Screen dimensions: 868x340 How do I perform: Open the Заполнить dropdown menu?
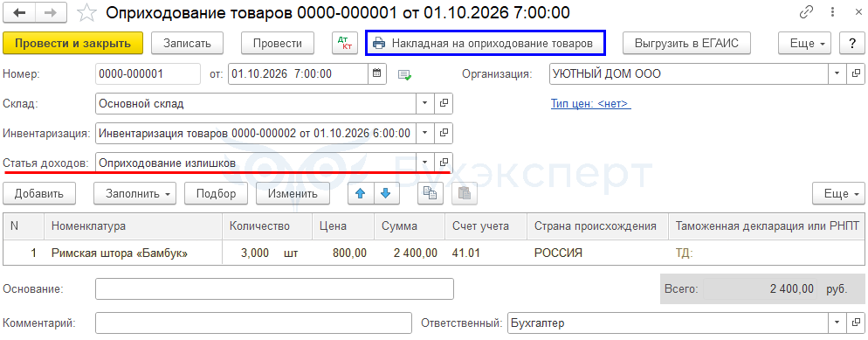[x=135, y=194]
